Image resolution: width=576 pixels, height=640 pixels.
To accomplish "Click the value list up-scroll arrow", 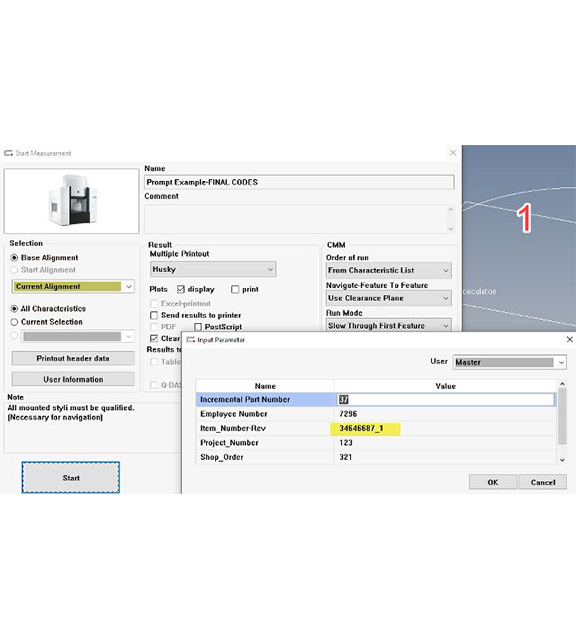I will (x=562, y=384).
